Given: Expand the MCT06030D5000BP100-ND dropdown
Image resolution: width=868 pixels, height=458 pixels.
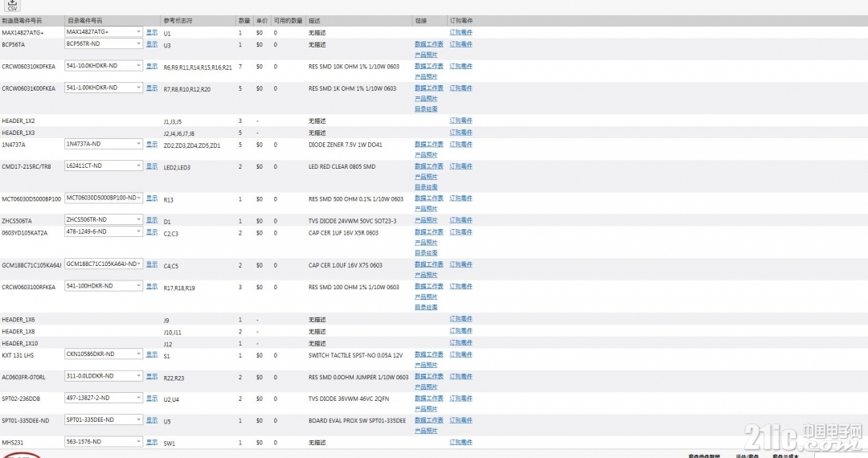Looking at the screenshot, I should 104,198.
